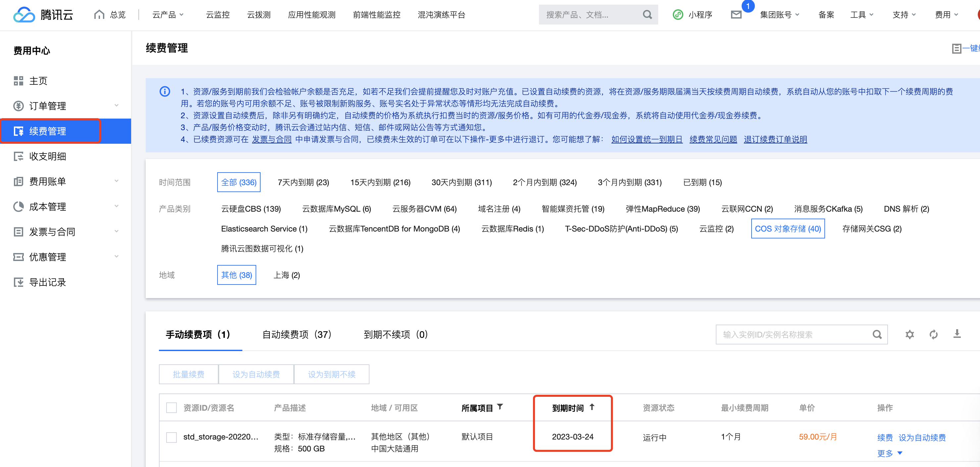Select region 上海 (2)
980x467 pixels.
pyautogui.click(x=287, y=275)
